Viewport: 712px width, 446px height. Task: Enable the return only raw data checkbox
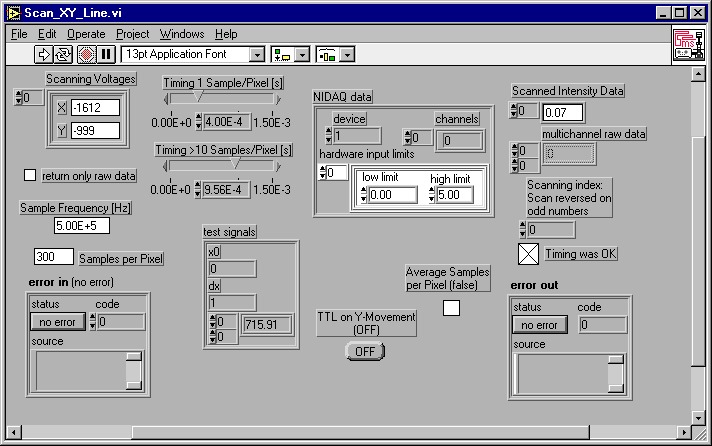[x=29, y=175]
